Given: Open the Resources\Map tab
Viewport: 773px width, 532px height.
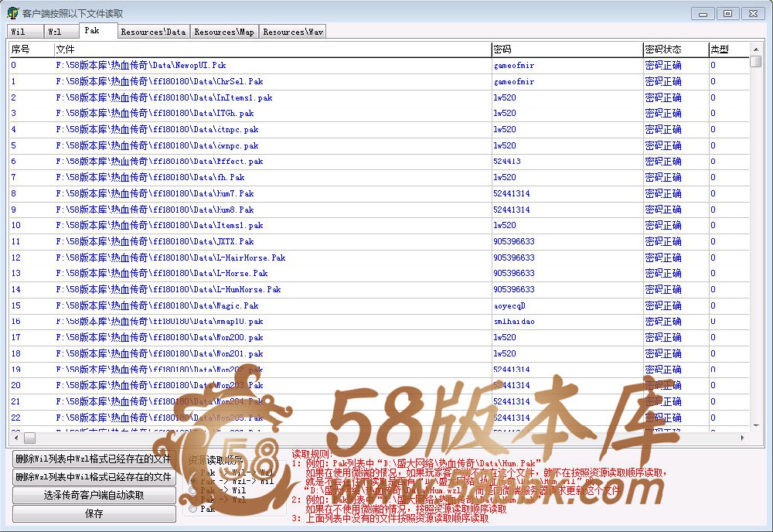Looking at the screenshot, I should 224,32.
